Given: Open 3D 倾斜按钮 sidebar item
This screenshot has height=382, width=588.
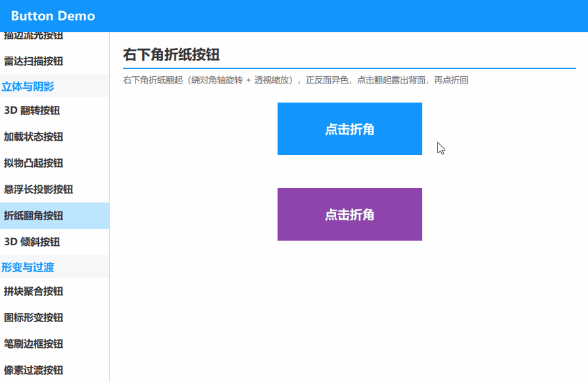Looking at the screenshot, I should pyautogui.click(x=55, y=242).
